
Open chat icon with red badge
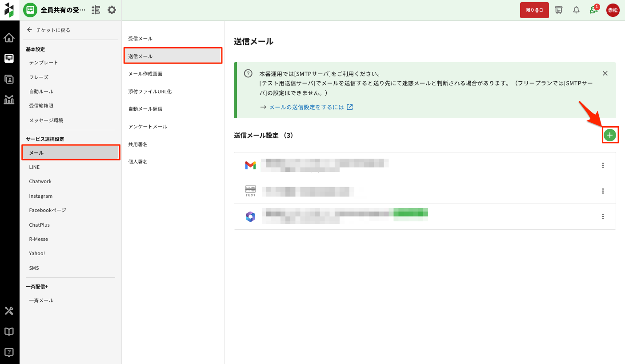[x=593, y=10]
